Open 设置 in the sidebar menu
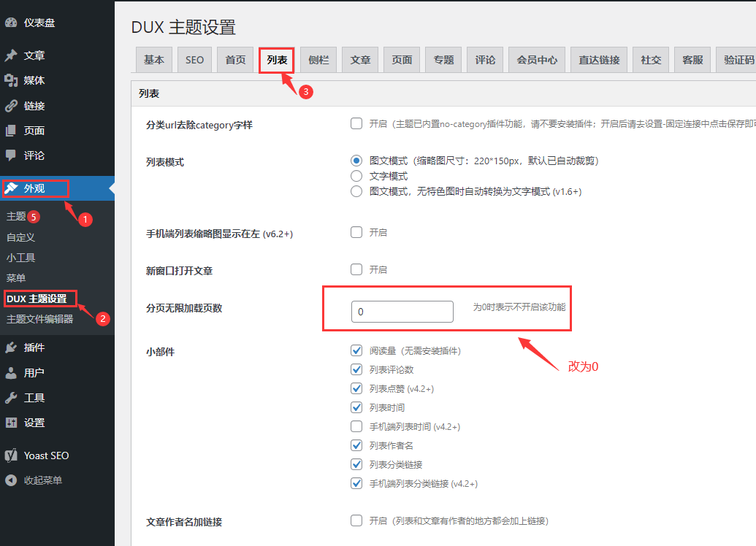This screenshot has width=756, height=546. point(58,423)
